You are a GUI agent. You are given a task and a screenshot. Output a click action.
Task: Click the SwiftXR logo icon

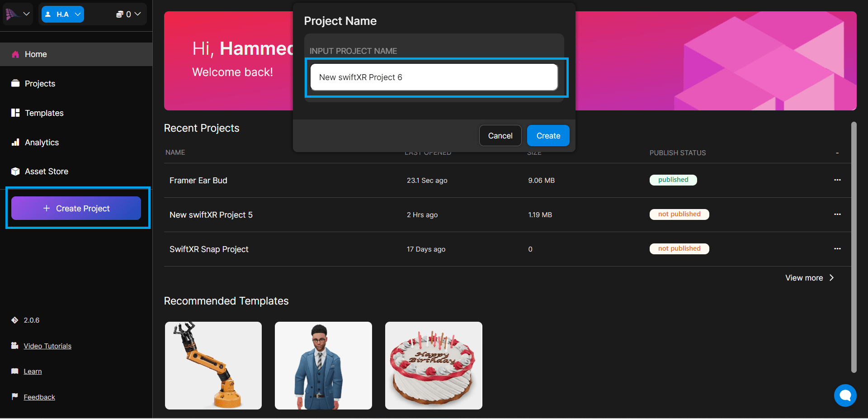pyautogui.click(x=12, y=14)
